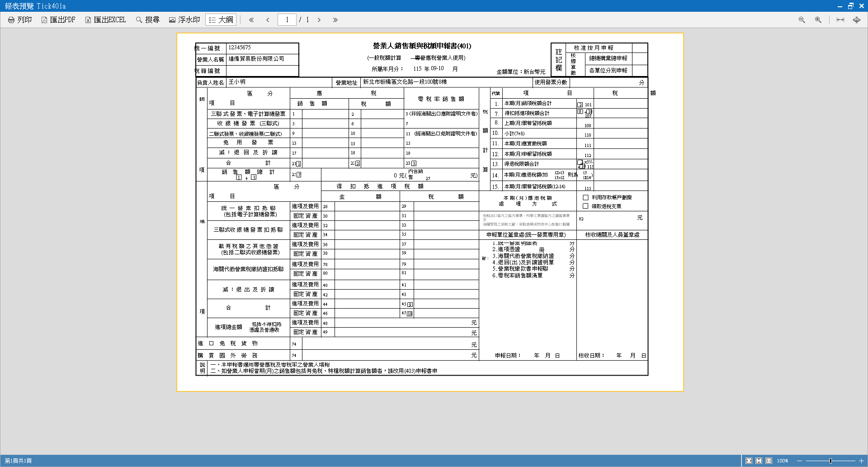Viewport: 868px width, 467px height.
Task: Click the 海關代徵營業稅繳納證扣抵聯 row label
Action: [248, 269]
